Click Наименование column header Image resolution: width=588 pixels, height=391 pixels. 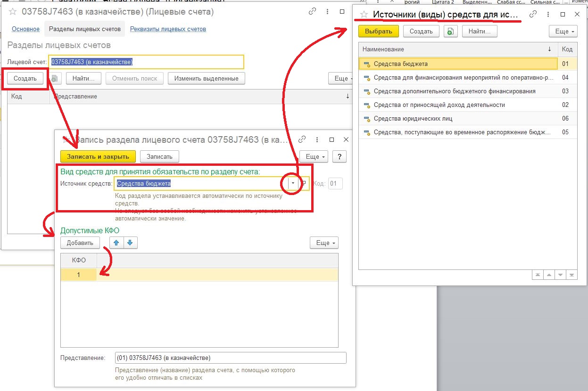(x=458, y=49)
